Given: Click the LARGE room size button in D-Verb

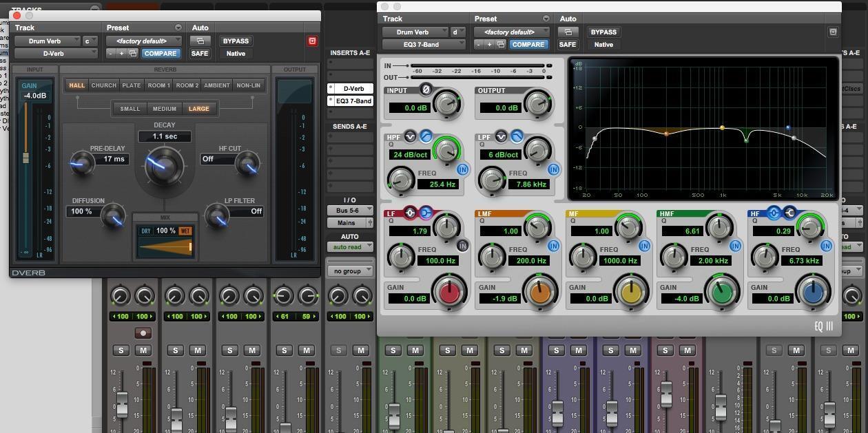Looking at the screenshot, I should (x=199, y=108).
